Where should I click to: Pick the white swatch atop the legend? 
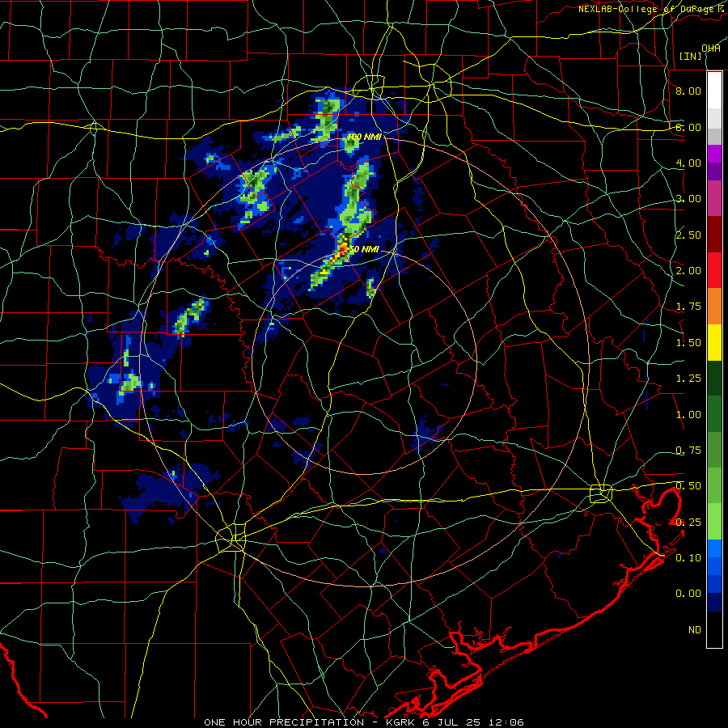(x=714, y=90)
